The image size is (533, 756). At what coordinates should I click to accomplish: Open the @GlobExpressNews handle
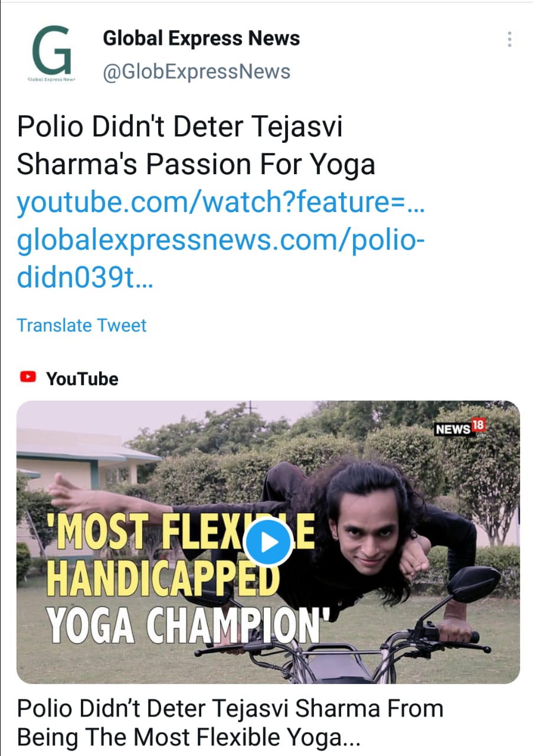coord(197,72)
